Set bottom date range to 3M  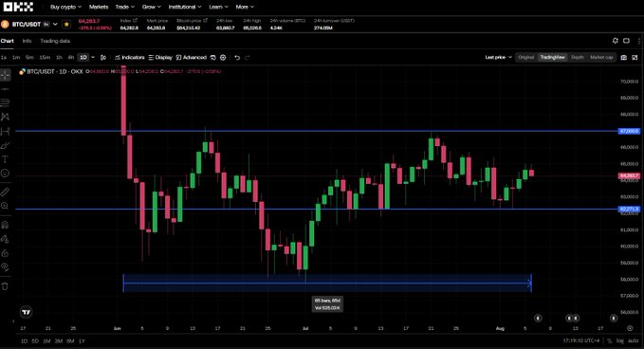point(58,341)
